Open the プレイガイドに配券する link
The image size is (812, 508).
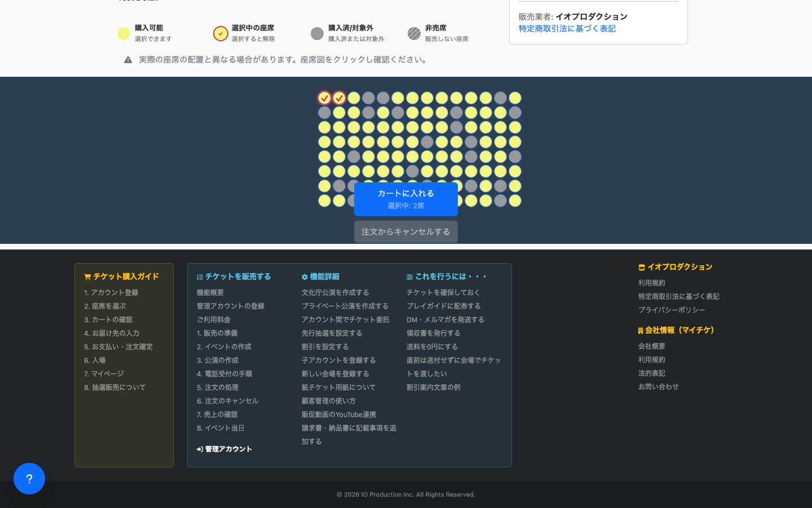pyautogui.click(x=444, y=306)
